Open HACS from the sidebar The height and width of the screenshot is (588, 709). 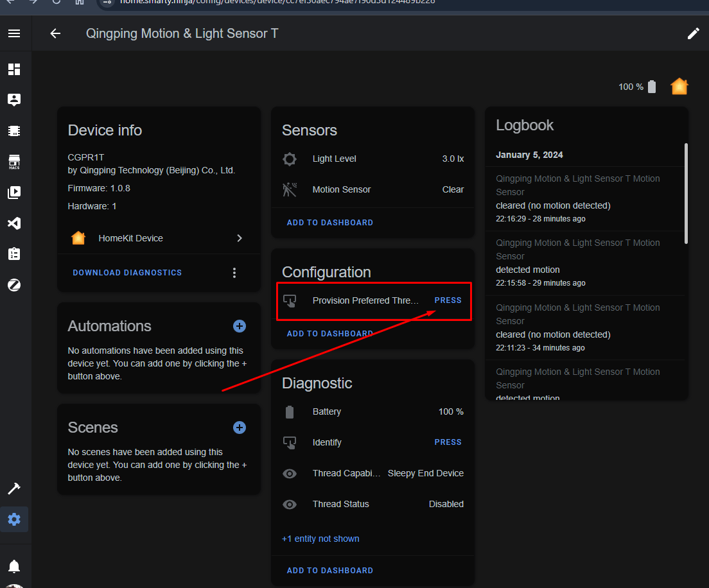coord(14,161)
